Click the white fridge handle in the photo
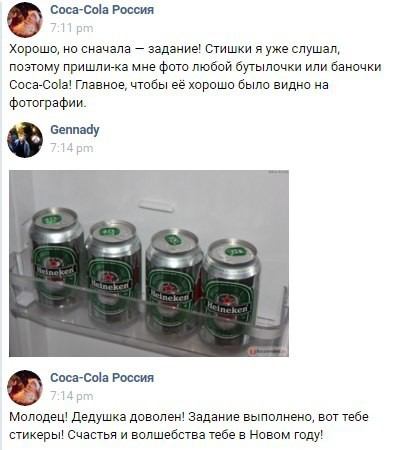 157,206
